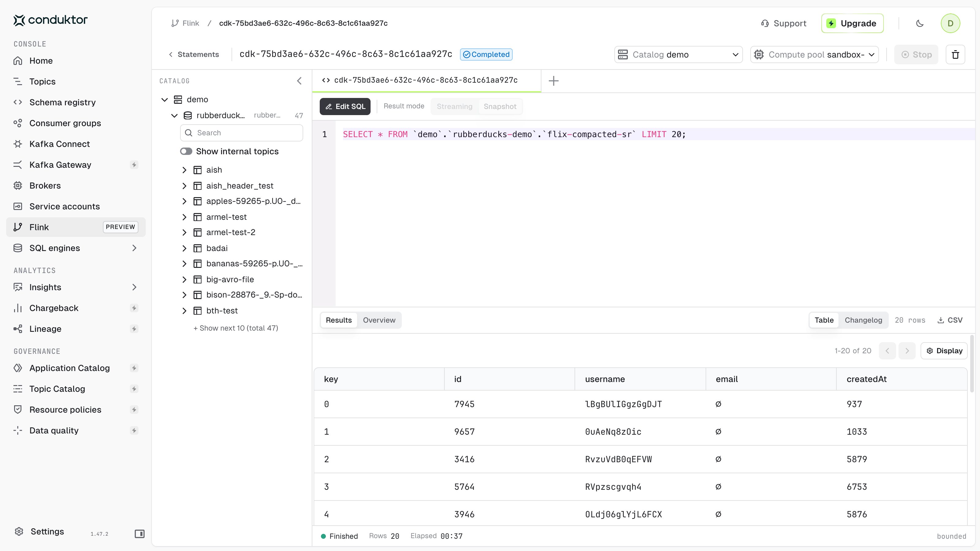Open the Display settings button
This screenshot has height=551, width=980.
pyautogui.click(x=944, y=350)
